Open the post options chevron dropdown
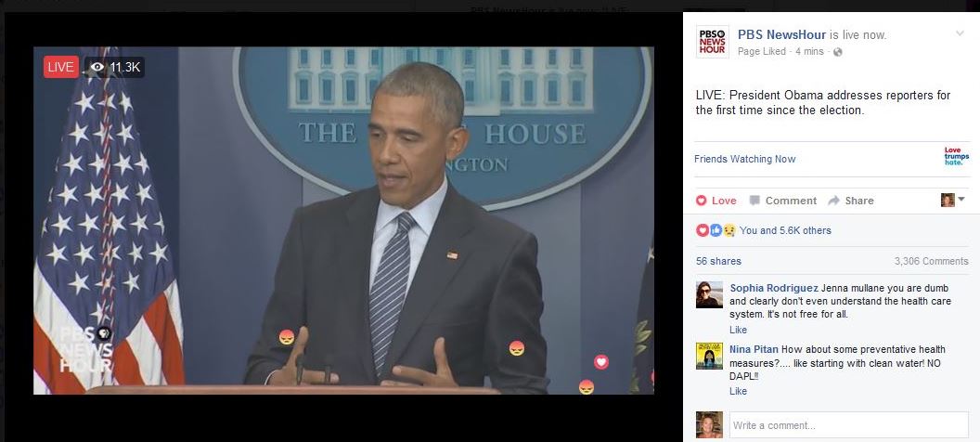 (960, 33)
